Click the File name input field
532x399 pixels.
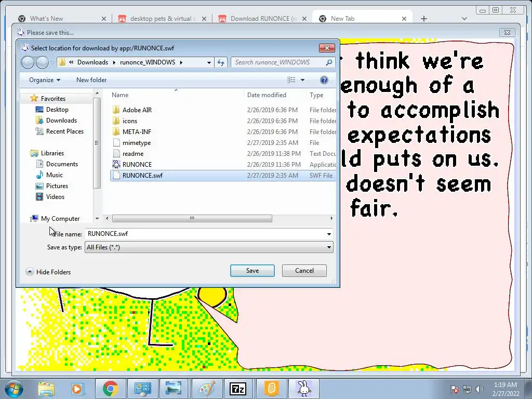pos(205,234)
